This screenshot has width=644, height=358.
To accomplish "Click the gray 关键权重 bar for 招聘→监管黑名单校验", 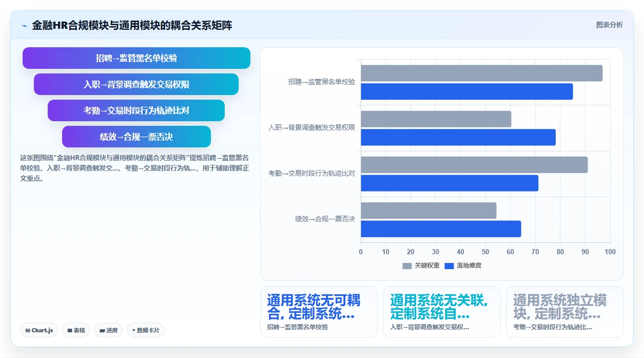I will (481, 73).
